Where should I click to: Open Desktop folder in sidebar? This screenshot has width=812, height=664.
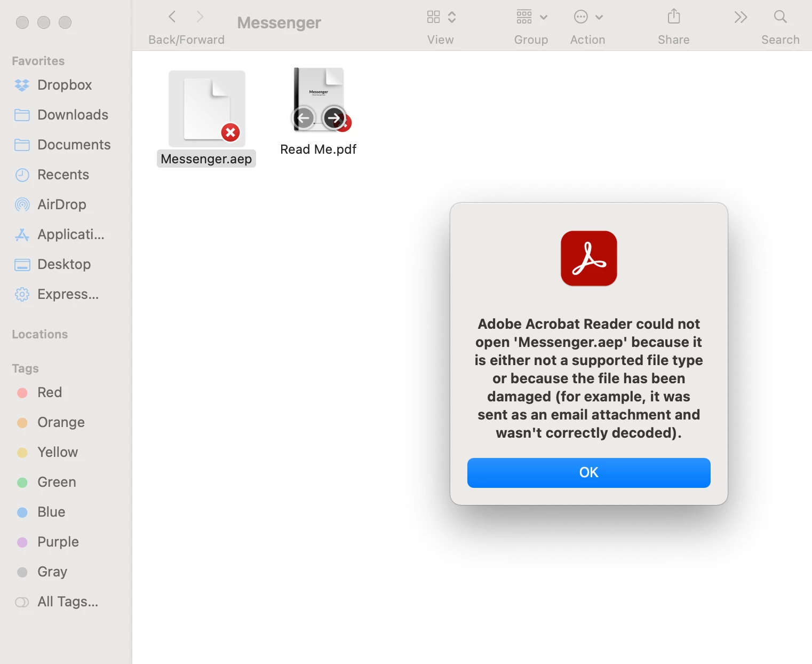65,264
